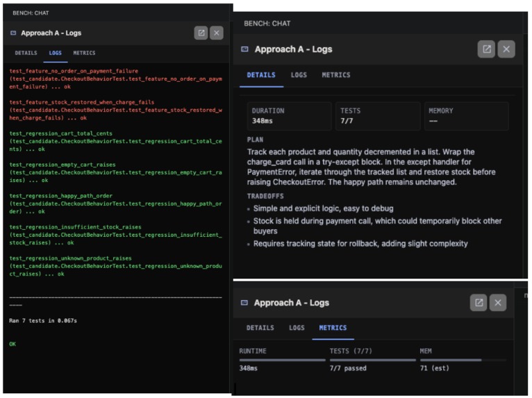Click the '7/7 passed' metric value
This screenshot has height=398, width=532.
click(348, 368)
